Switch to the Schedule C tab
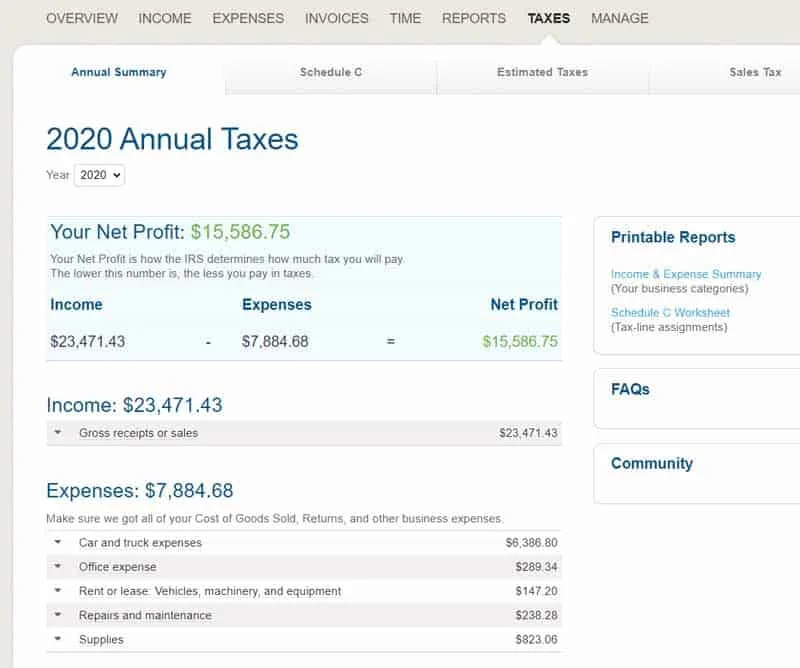This screenshot has height=668, width=800. tap(331, 72)
